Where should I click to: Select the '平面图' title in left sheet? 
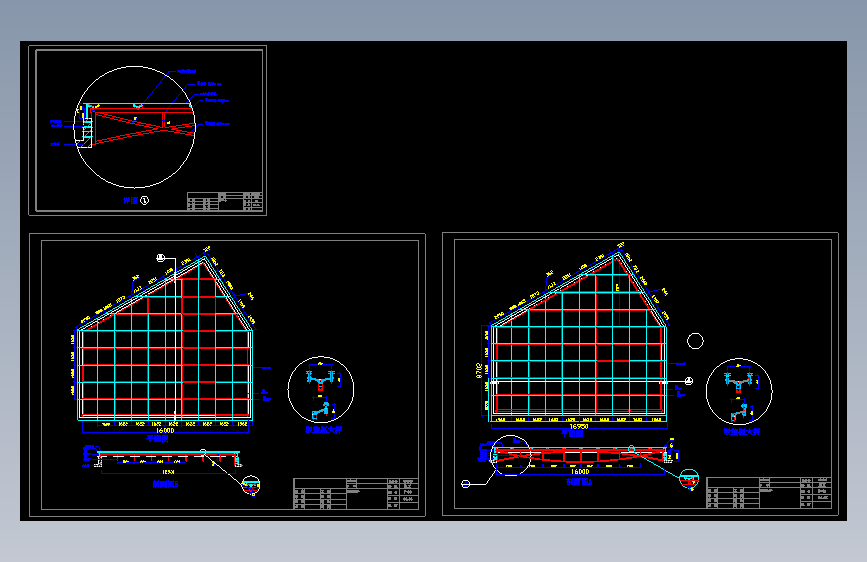[157, 439]
